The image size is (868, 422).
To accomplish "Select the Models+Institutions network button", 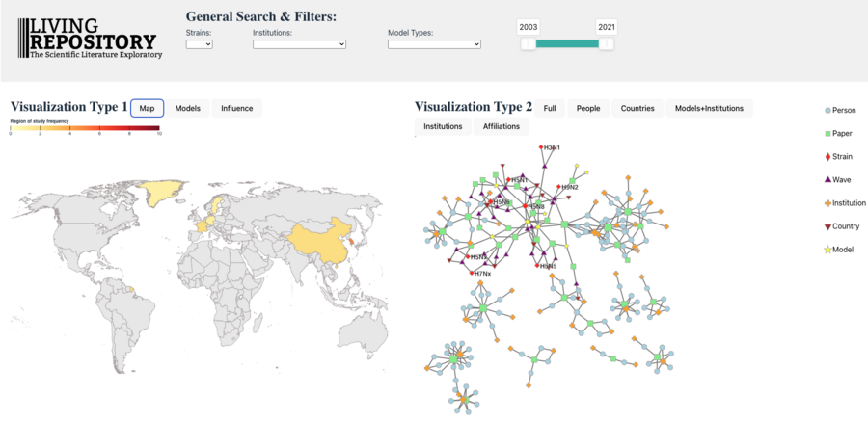I will coord(709,109).
